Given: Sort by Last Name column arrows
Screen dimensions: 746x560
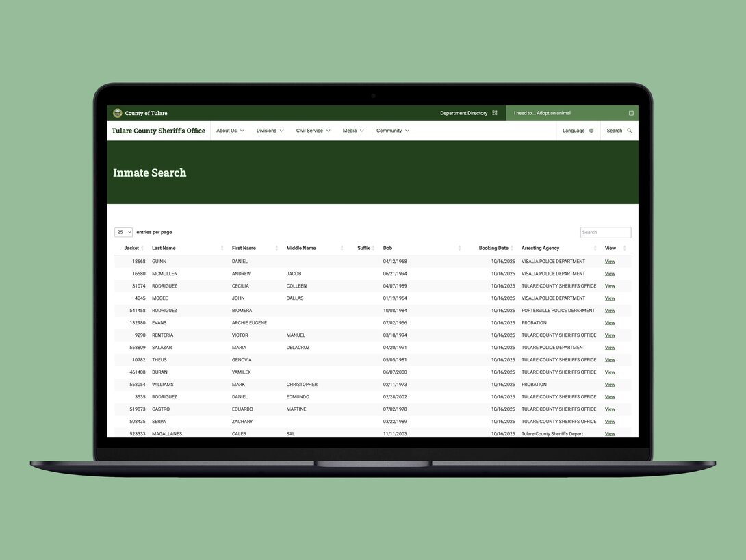Looking at the screenshot, I should (222, 248).
